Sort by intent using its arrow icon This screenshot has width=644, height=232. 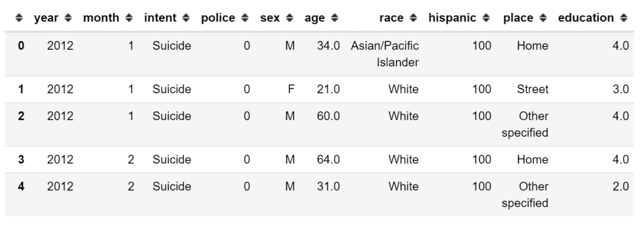pos(186,18)
